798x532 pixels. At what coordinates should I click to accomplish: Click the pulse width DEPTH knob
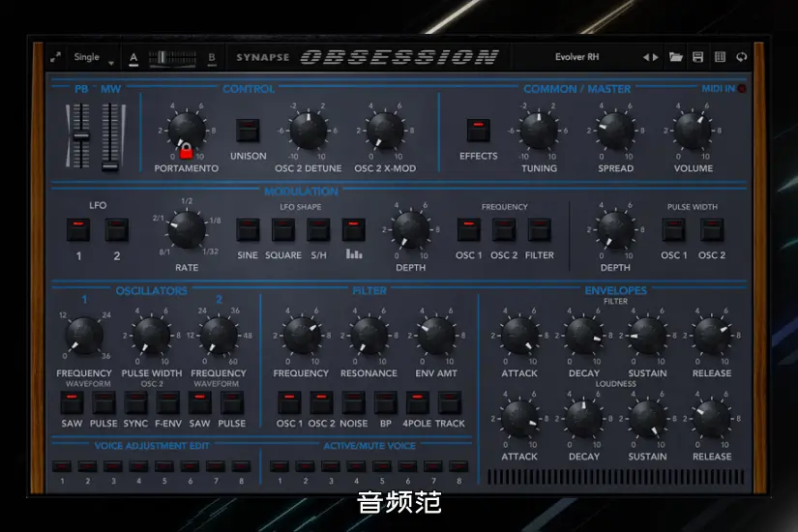tap(616, 229)
